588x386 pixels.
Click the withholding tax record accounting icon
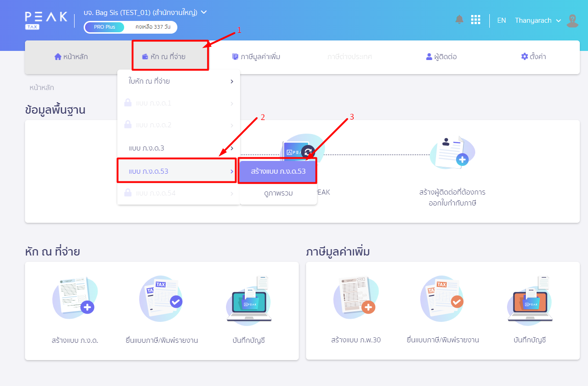coord(249,298)
